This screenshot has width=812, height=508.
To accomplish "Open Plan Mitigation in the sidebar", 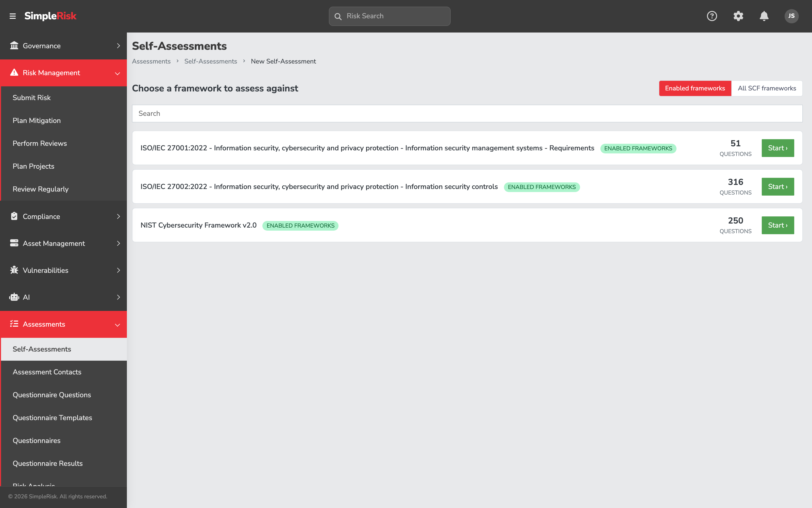I will 64,120.
